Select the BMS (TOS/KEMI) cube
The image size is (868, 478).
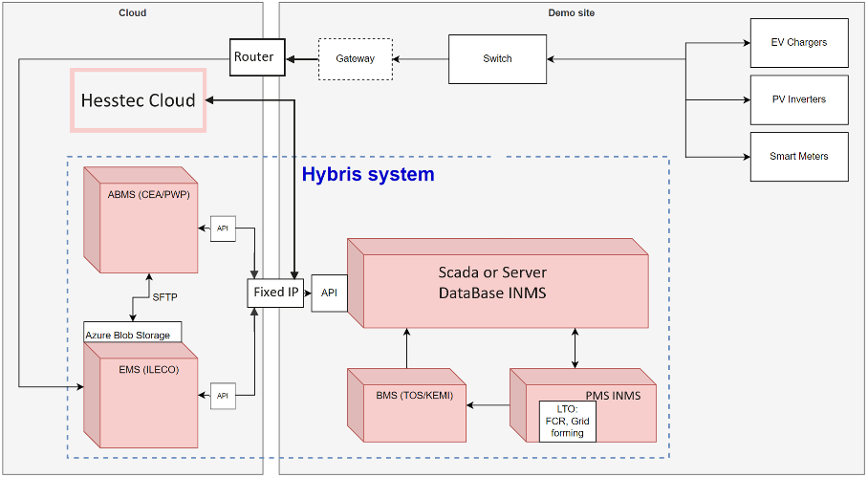click(x=407, y=405)
